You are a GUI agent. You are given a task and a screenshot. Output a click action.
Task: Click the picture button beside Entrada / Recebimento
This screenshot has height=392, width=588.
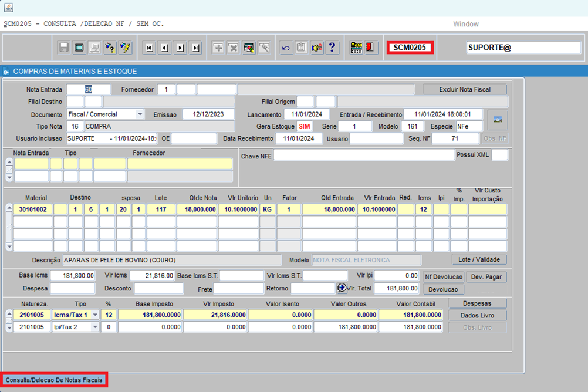coord(498,120)
